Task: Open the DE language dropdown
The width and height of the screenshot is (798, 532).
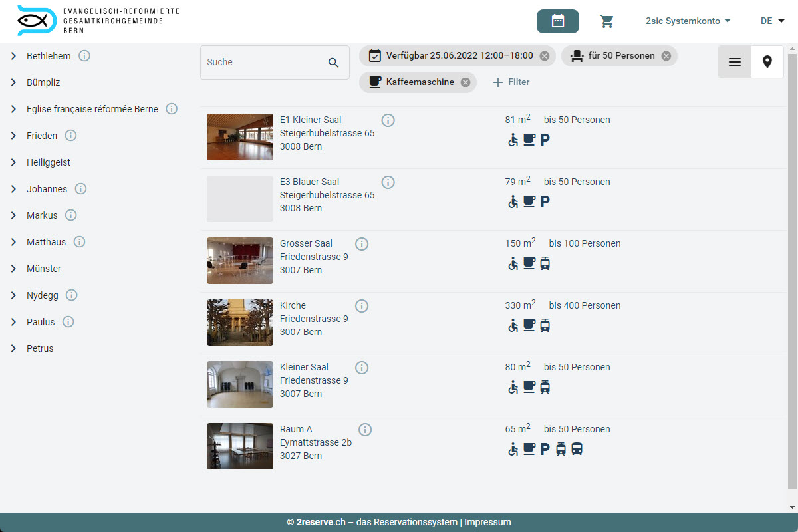Action: click(772, 21)
